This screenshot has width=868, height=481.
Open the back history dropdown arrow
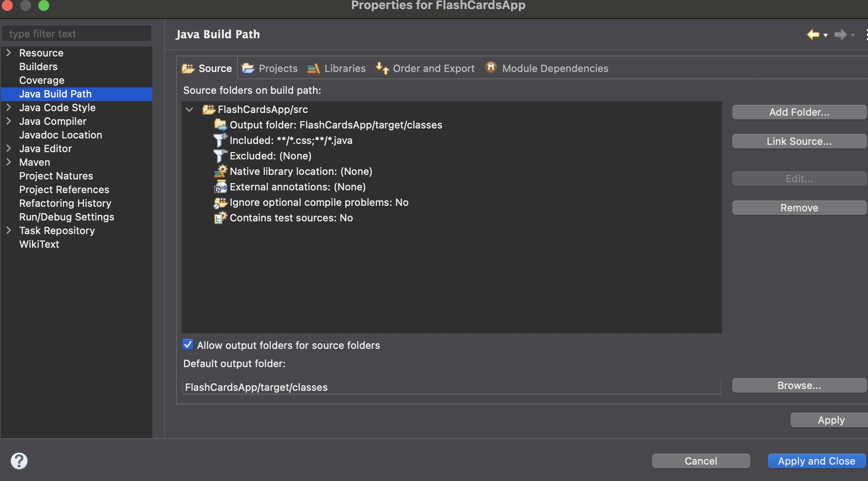pyautogui.click(x=826, y=35)
